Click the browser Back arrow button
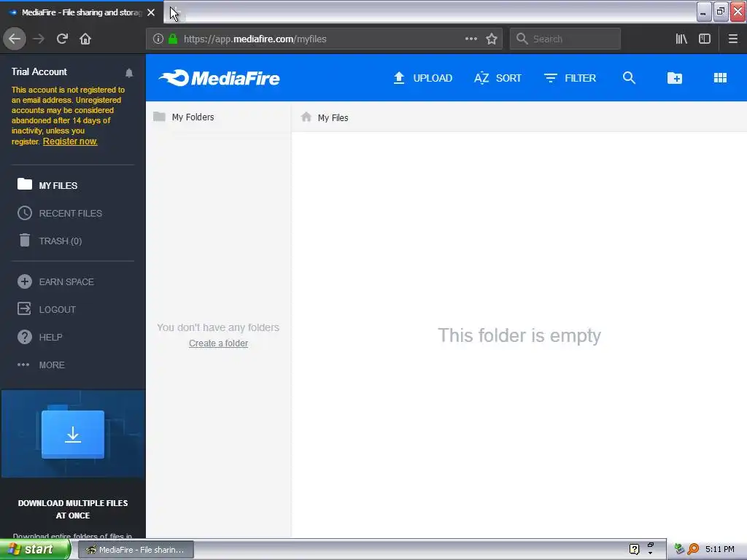Screen dimensions: 747x560 tap(15, 39)
